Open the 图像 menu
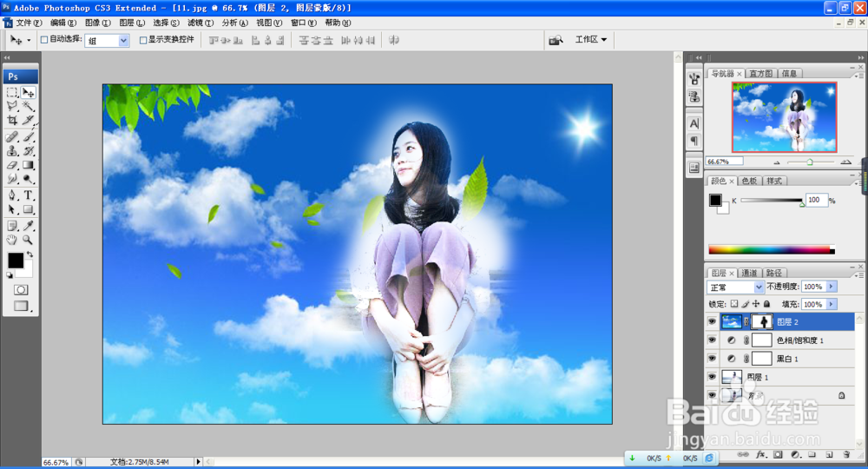Viewport: 868px width, 469px height. pyautogui.click(x=97, y=23)
